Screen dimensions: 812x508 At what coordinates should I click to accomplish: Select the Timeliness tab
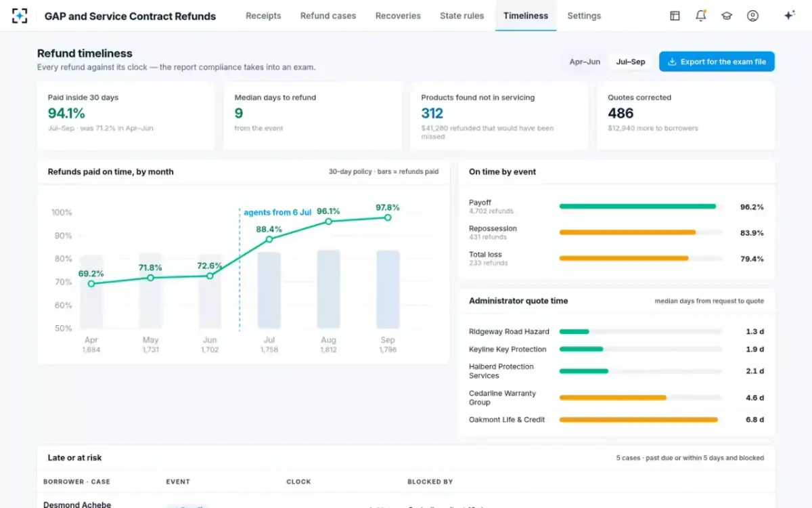tap(526, 16)
